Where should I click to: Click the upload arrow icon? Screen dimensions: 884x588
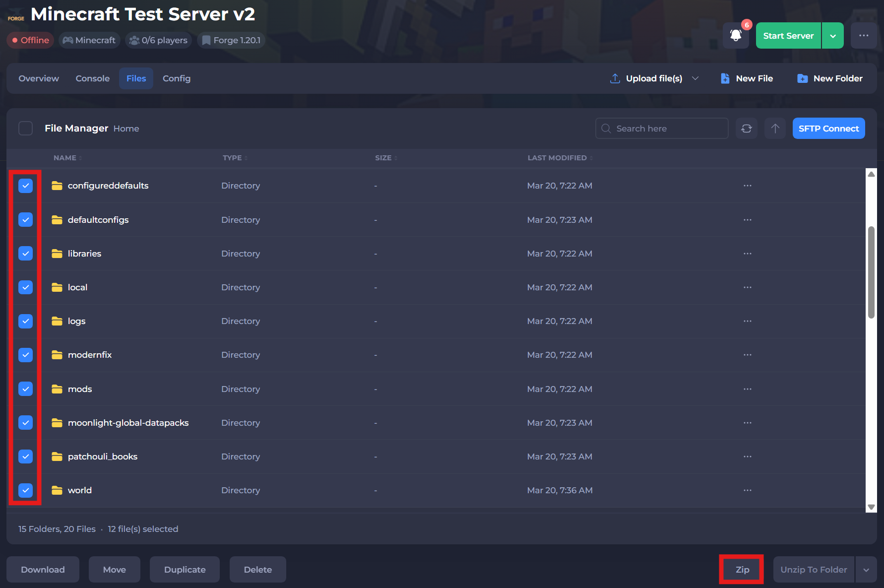615,78
